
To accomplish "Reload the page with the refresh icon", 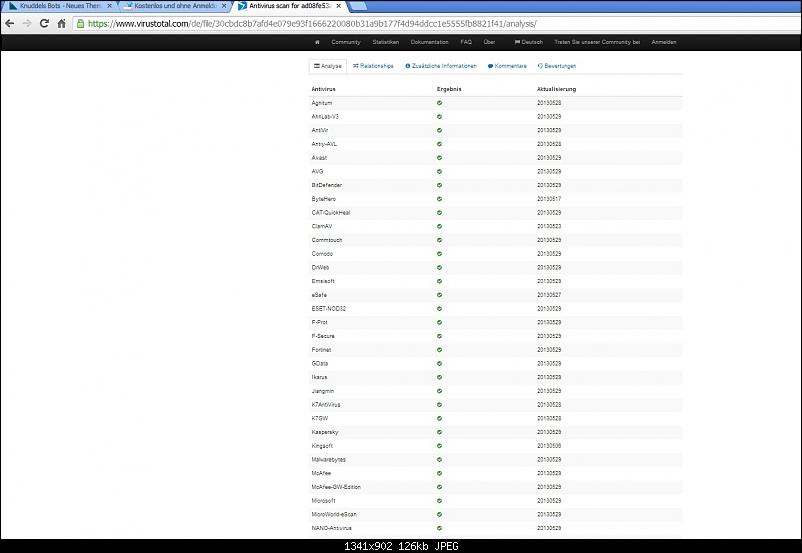I will (x=44, y=22).
